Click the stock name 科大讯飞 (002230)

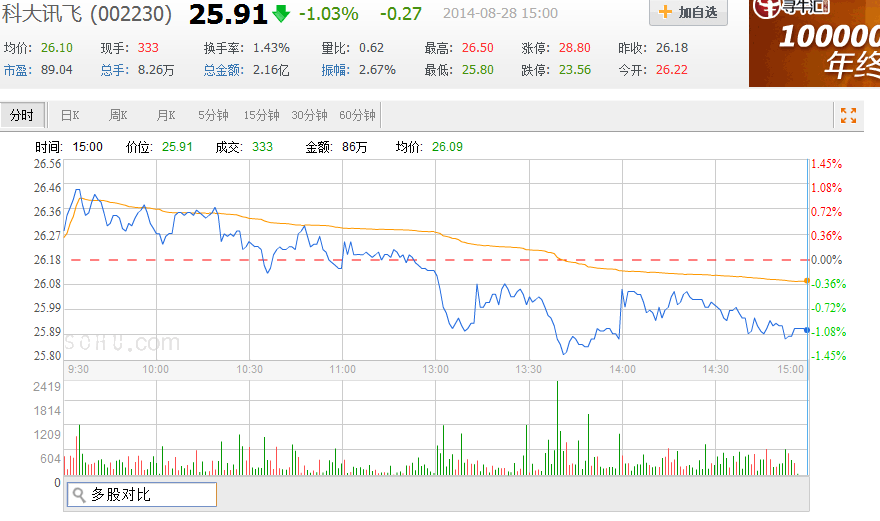coord(87,13)
